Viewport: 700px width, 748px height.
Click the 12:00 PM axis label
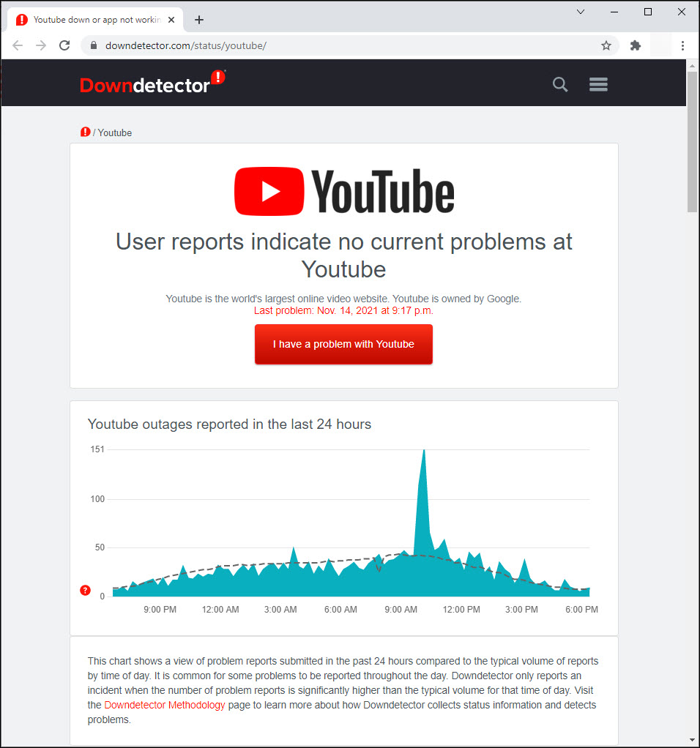pyautogui.click(x=461, y=609)
